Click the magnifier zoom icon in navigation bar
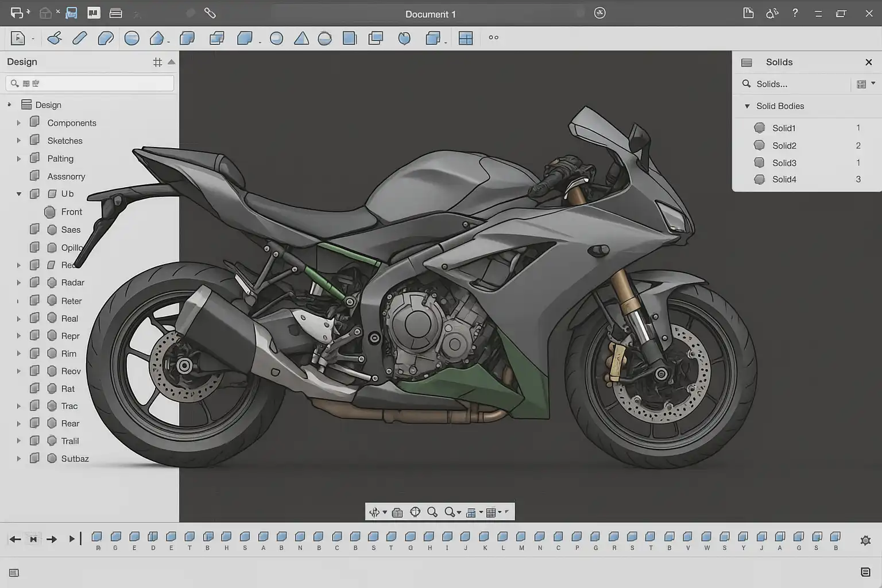Image resolution: width=882 pixels, height=588 pixels. (432, 512)
